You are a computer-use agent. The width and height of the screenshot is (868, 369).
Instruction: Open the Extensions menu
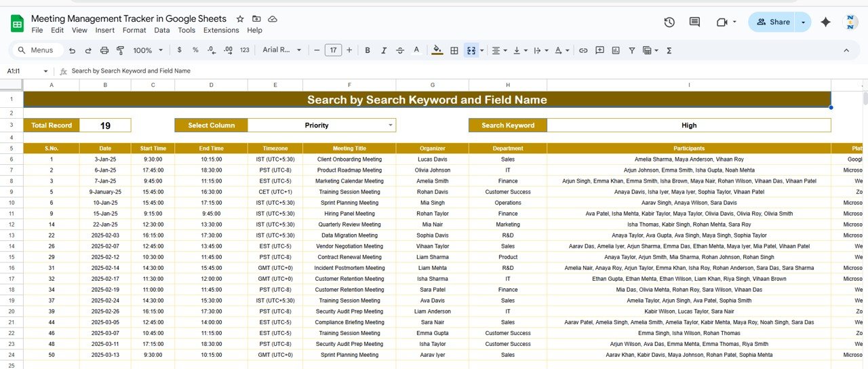[x=221, y=31]
